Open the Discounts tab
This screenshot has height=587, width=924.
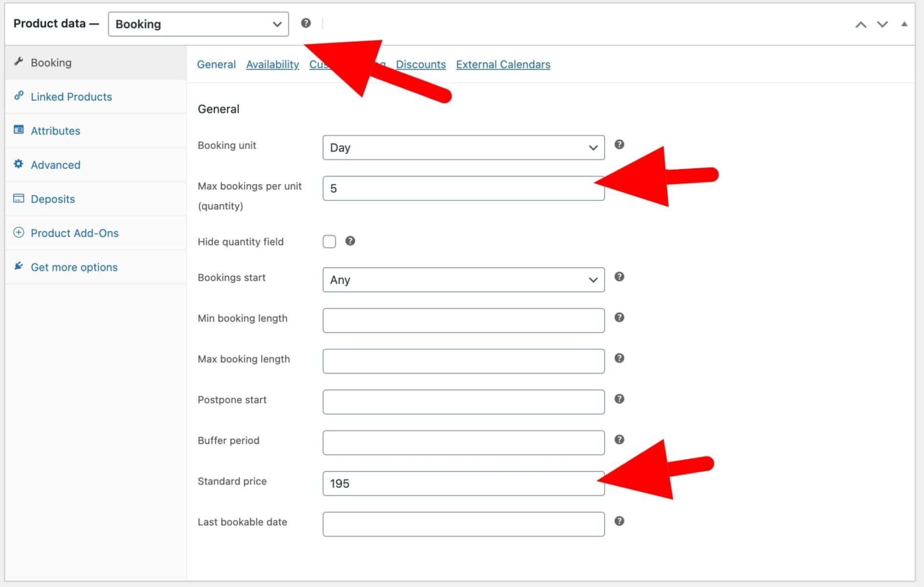[421, 64]
